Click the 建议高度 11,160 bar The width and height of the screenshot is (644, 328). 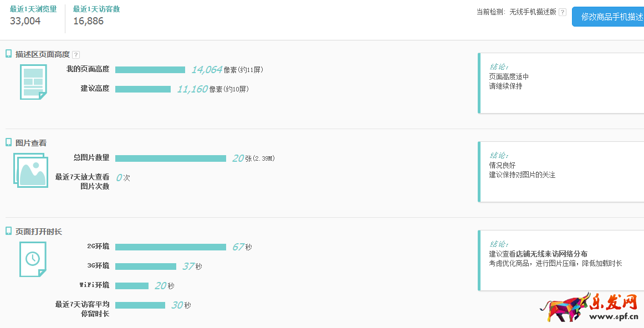(143, 89)
